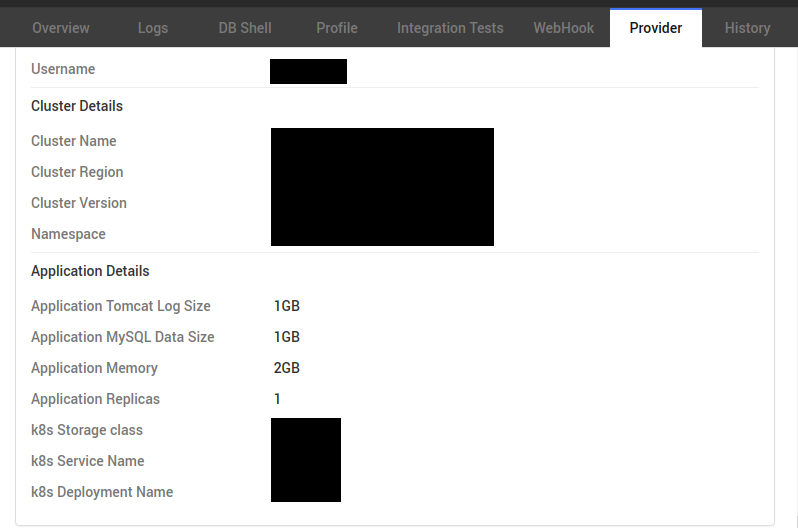Viewport: 798px width, 528px height.
Task: Click the Application Memory 2GB value
Action: pos(287,368)
